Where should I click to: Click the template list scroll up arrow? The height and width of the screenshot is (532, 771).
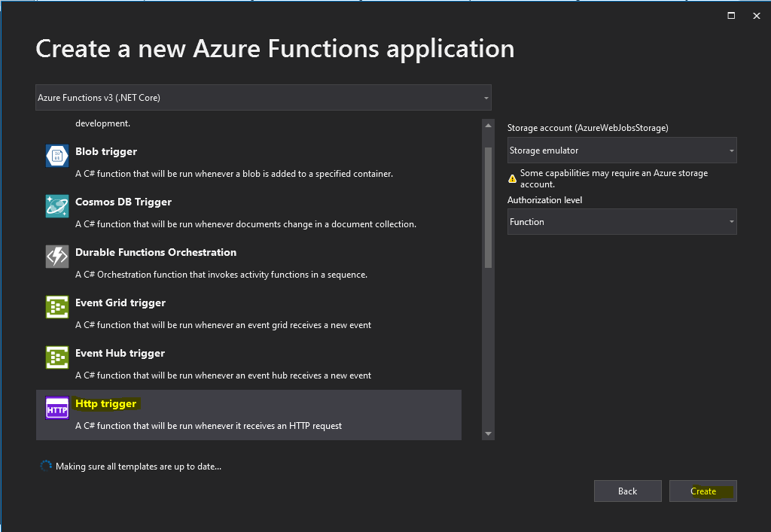click(x=488, y=126)
